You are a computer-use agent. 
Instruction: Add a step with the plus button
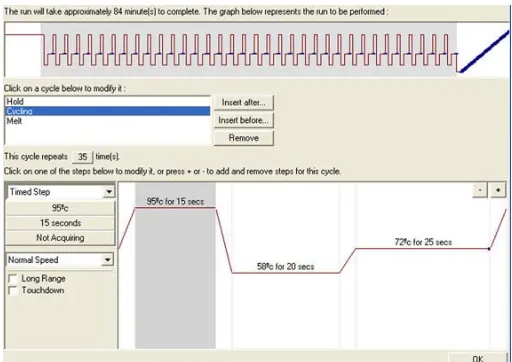(x=498, y=190)
